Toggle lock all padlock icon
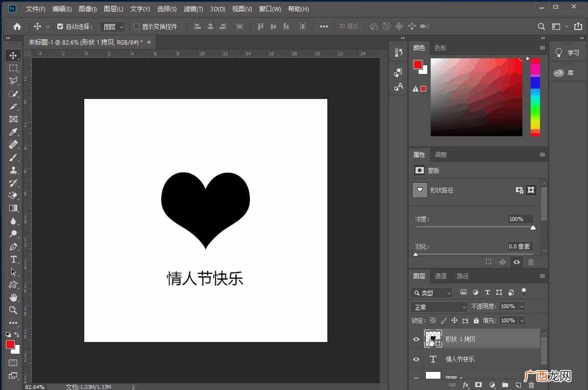Image resolution: width=588 pixels, height=390 pixels. pos(476,320)
